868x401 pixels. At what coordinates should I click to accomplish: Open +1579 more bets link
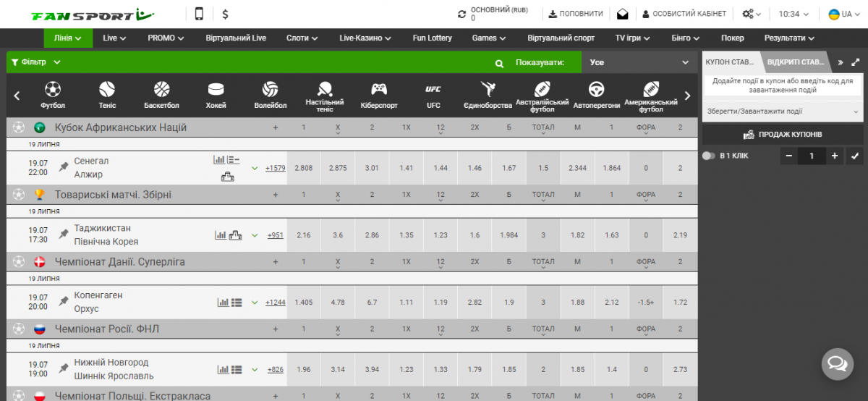click(276, 168)
